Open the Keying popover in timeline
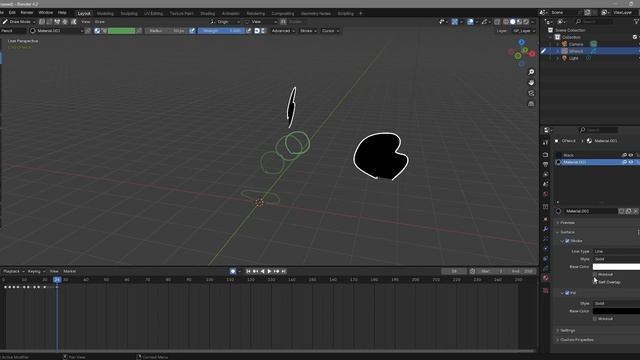This screenshot has width=640, height=360. coord(36,271)
